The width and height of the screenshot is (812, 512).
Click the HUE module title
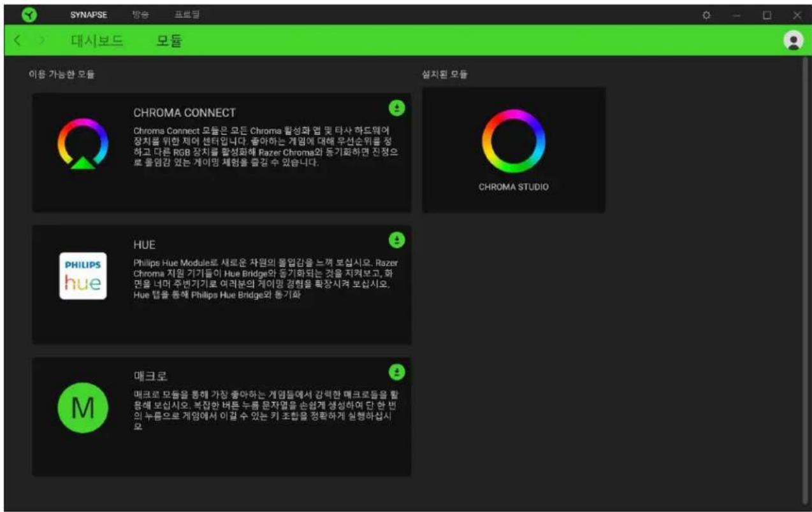(x=145, y=244)
